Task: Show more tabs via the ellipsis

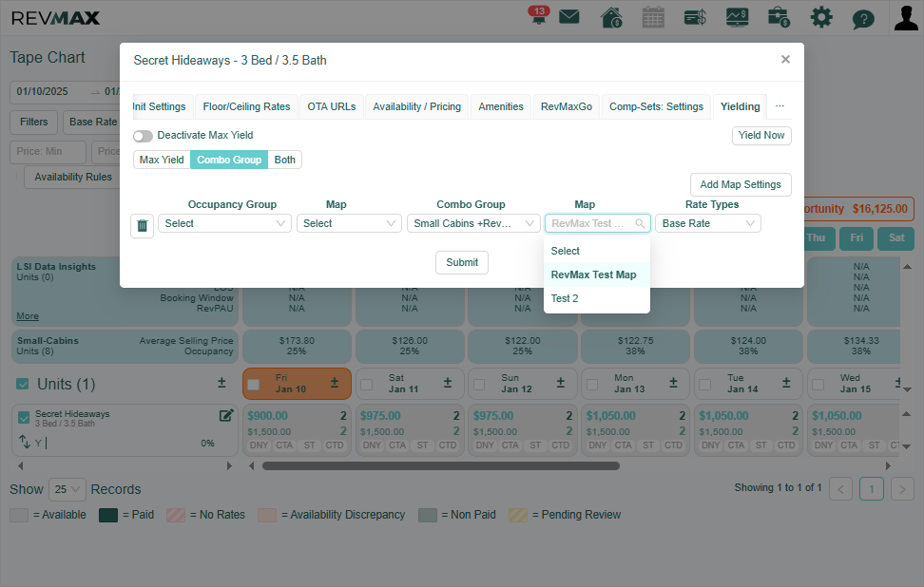Action: tap(780, 106)
